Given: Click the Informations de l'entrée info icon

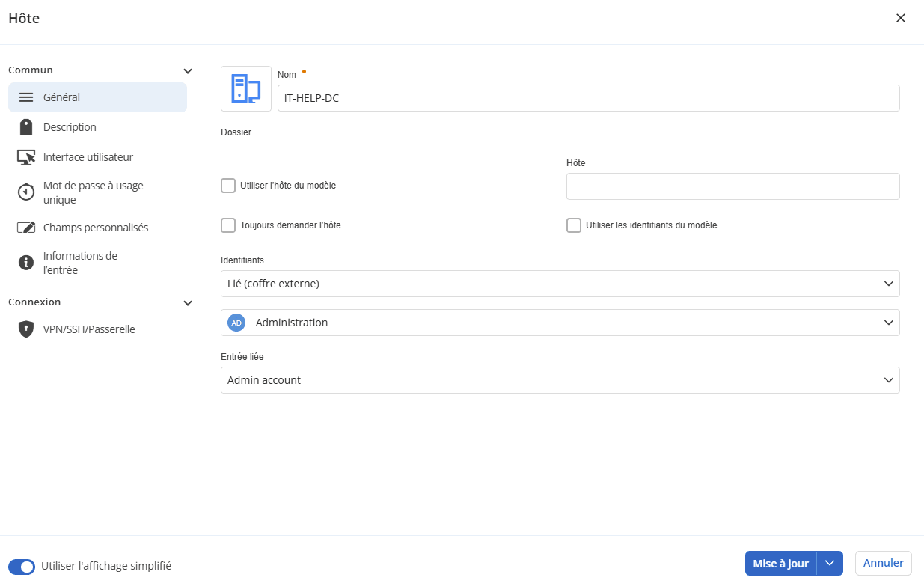Looking at the screenshot, I should 26,263.
